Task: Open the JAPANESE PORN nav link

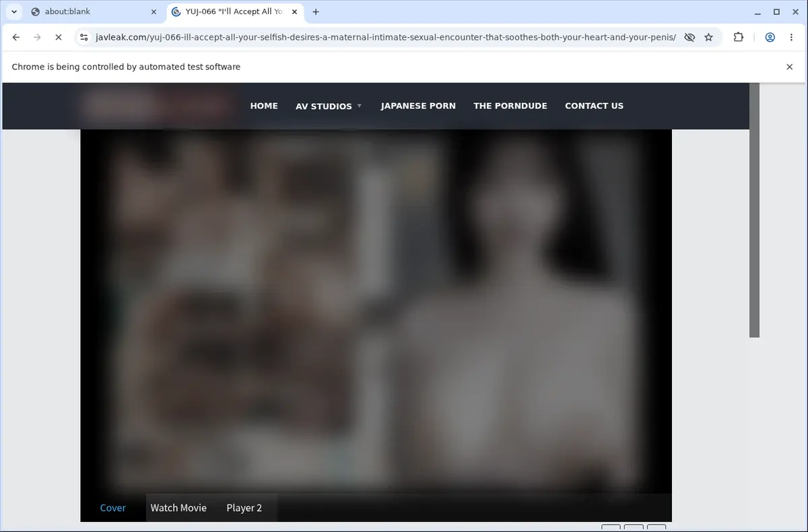Action: tap(418, 106)
